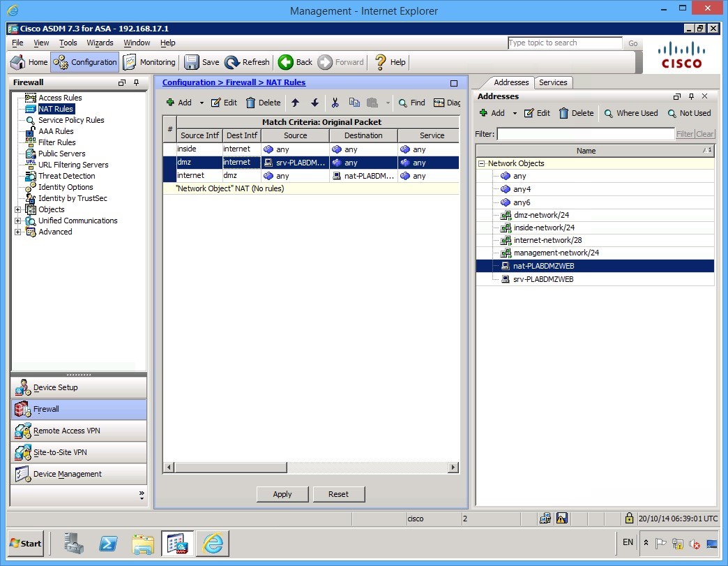Open the Tools menu
The image size is (728, 566).
pos(70,43)
